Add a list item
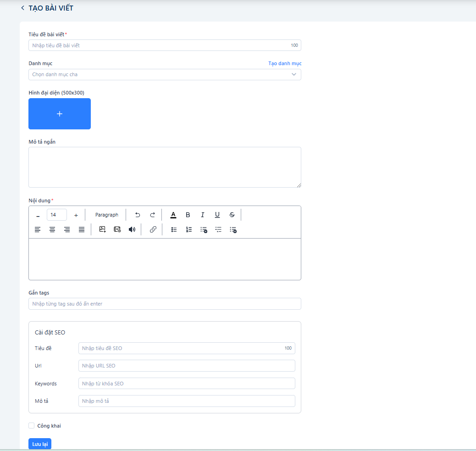The height and width of the screenshot is (451, 476). 204,230
